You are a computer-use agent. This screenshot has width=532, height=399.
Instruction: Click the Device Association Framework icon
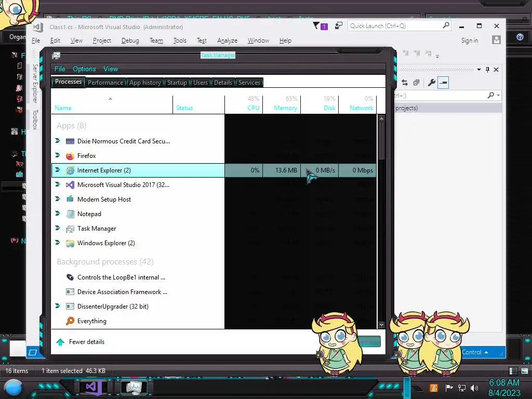[70, 292]
